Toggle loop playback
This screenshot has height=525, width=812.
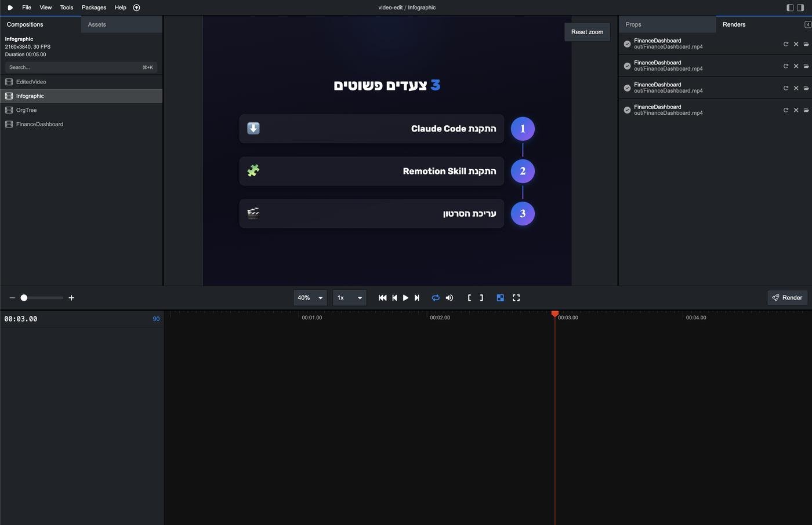[436, 298]
